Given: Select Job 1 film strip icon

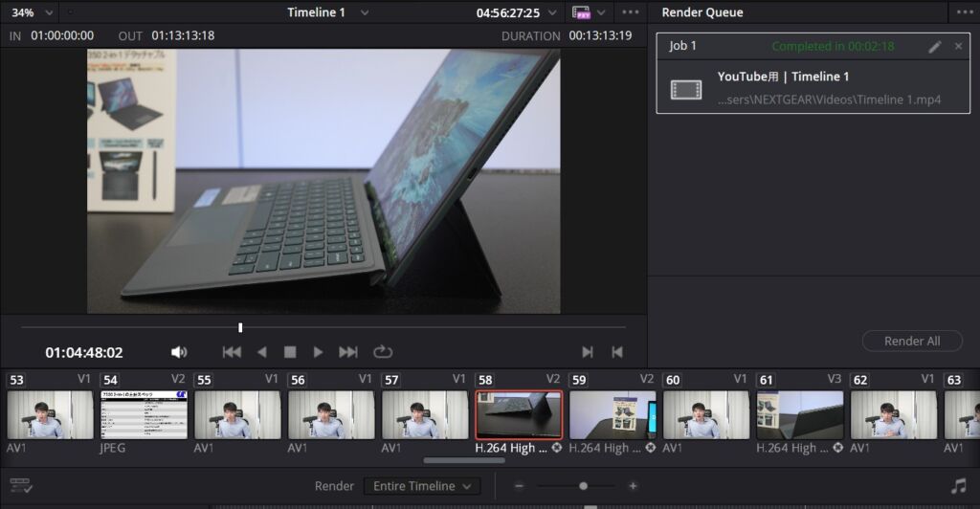Looking at the screenshot, I should pyautogui.click(x=685, y=89).
